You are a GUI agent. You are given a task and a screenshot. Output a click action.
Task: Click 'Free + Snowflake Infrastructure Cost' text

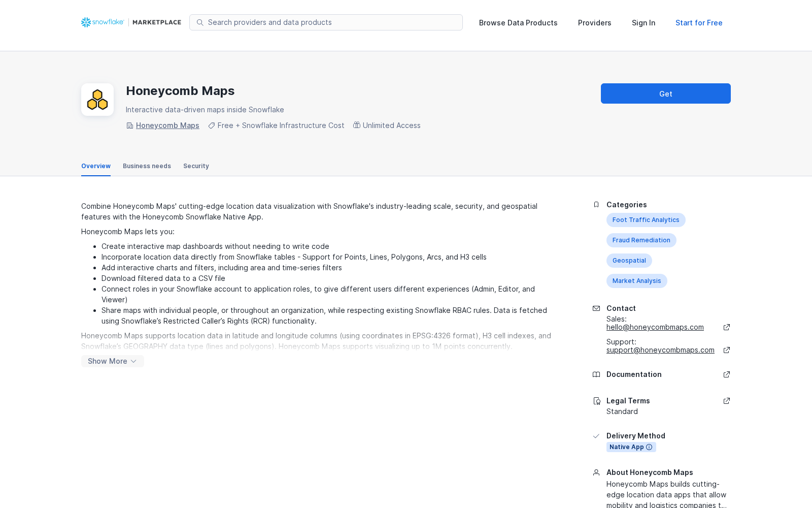coord(281,125)
